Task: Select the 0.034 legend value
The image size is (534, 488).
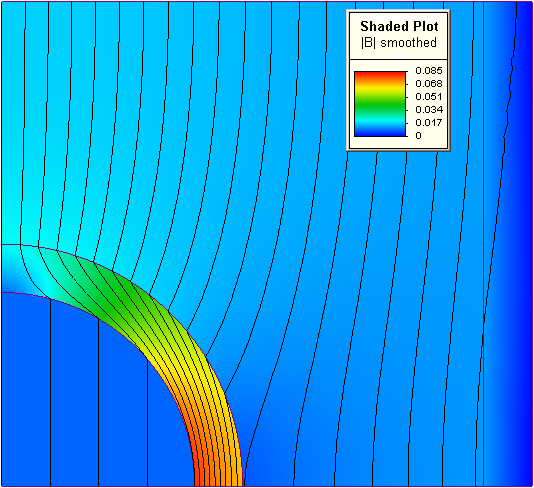Action: (429, 109)
